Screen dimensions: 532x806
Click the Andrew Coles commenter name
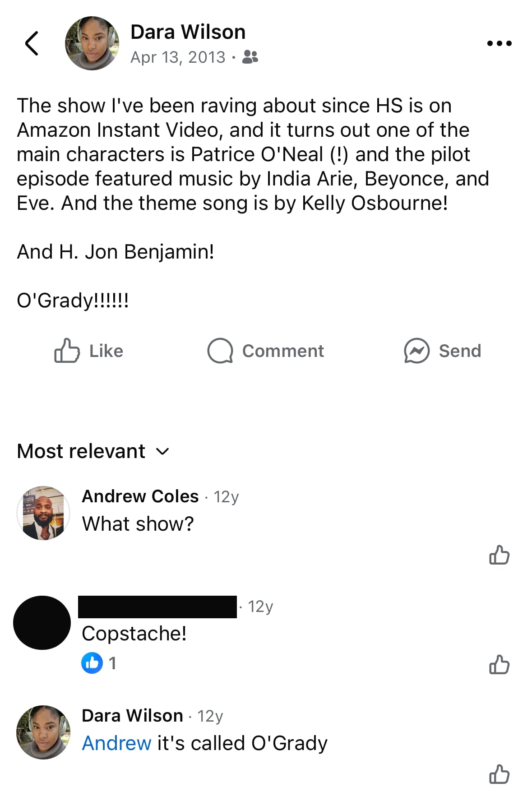point(140,496)
